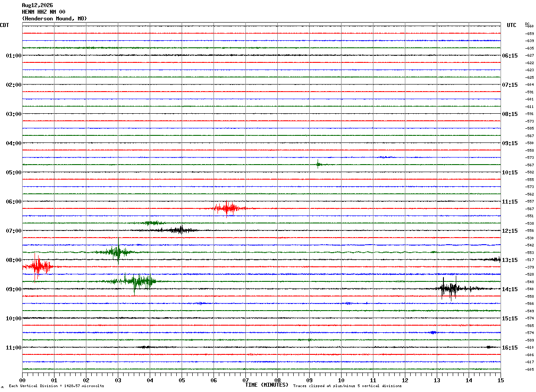The width and height of the screenshot is (536, 392).
Task: Select the red seismic event at 08:00 CDT
Action: 37,267
